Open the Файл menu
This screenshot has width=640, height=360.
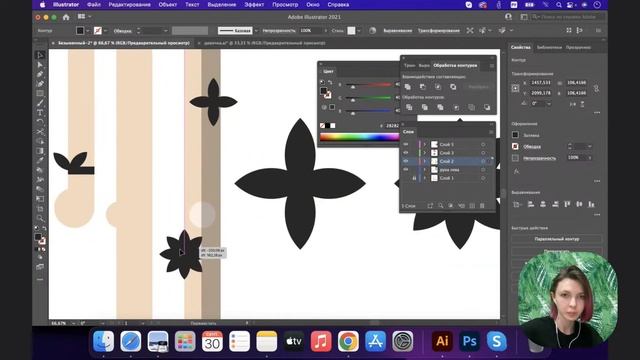[x=93, y=5]
